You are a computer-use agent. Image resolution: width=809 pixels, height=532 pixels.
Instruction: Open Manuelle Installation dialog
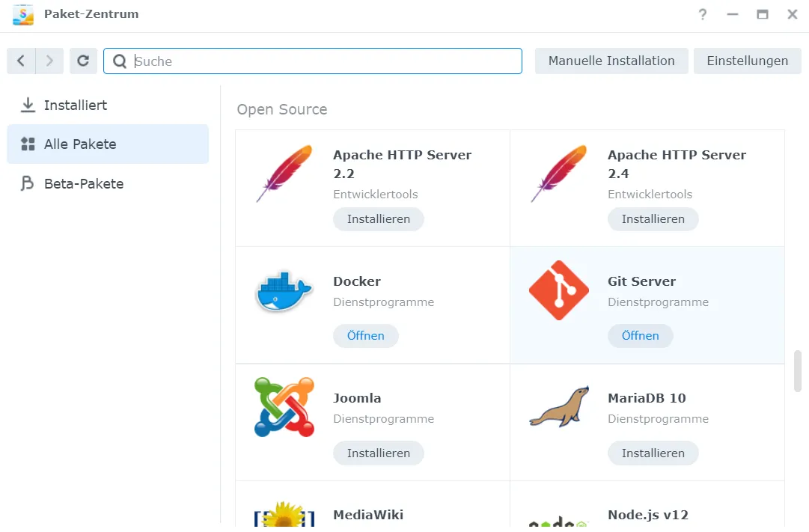point(611,61)
